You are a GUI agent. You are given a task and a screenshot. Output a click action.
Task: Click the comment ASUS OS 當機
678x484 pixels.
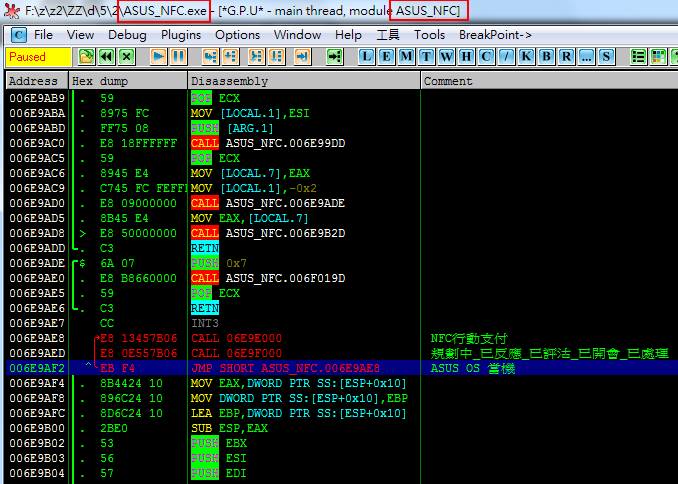473,368
